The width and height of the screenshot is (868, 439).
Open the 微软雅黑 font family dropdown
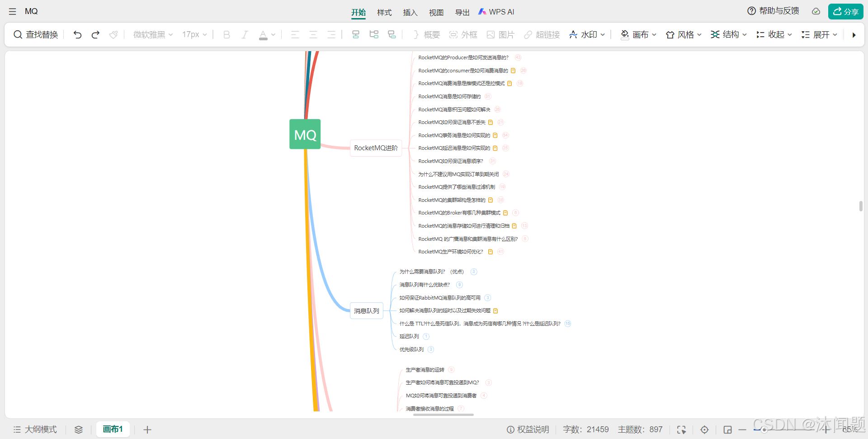(153, 35)
